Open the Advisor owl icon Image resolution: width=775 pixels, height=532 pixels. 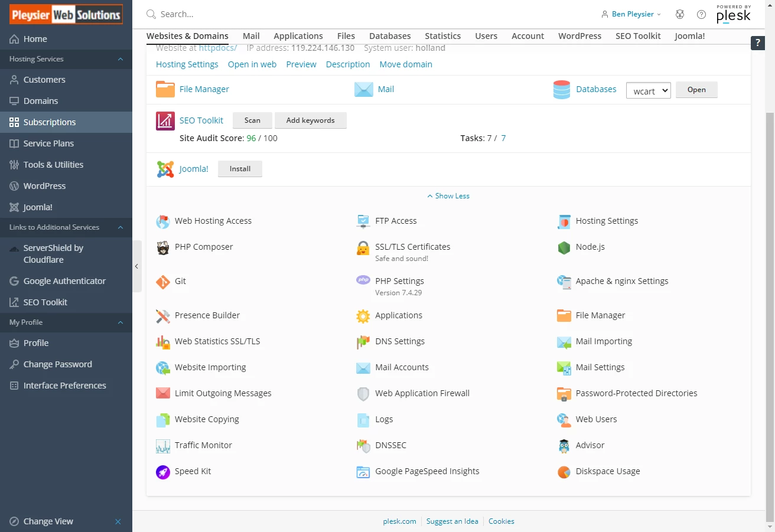[564, 446]
